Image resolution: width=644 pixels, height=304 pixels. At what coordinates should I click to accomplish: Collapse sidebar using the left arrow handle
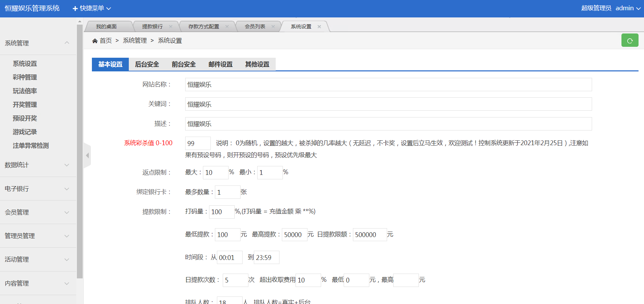click(87, 155)
